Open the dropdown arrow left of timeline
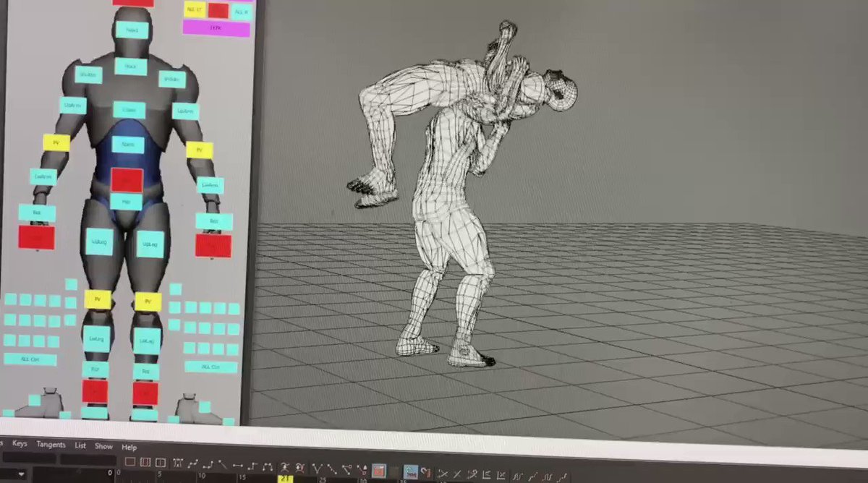Image resolution: width=868 pixels, height=483 pixels. point(21,474)
